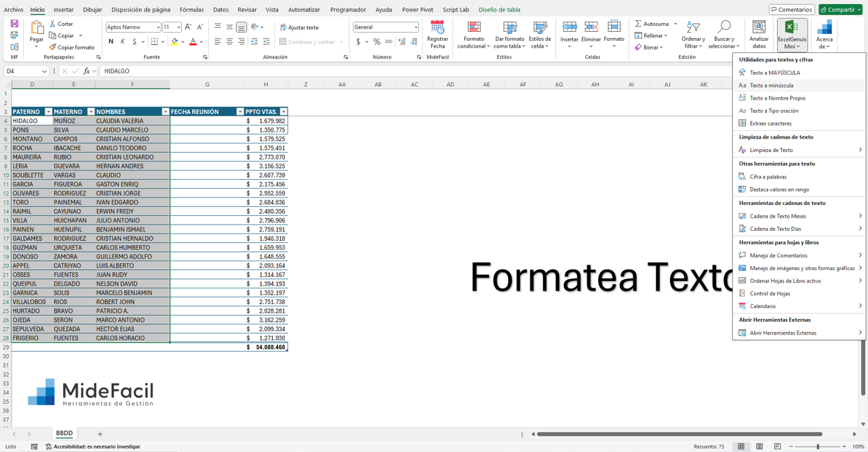Click the zoom slider in status bar
868x452 pixels.
[x=818, y=447]
